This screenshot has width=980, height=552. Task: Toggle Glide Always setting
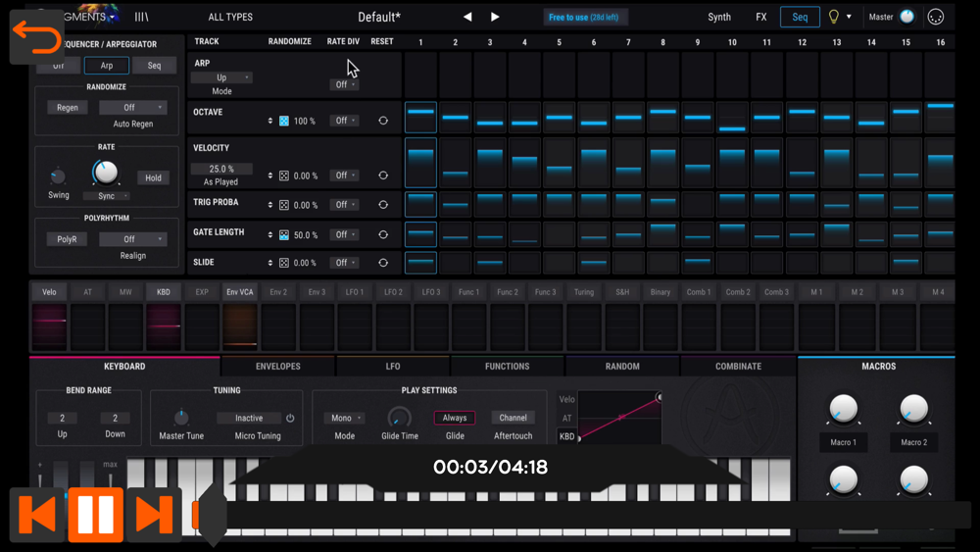[x=455, y=418]
